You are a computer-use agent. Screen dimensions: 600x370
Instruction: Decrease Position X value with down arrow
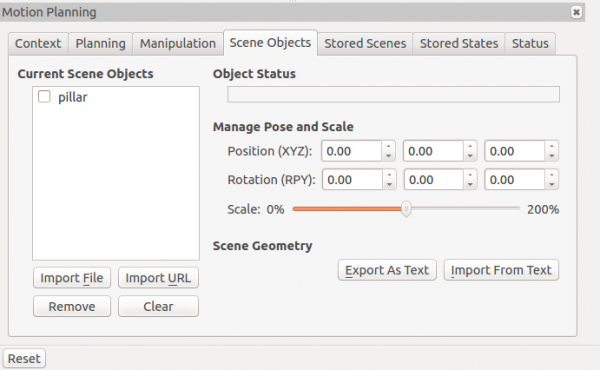388,156
